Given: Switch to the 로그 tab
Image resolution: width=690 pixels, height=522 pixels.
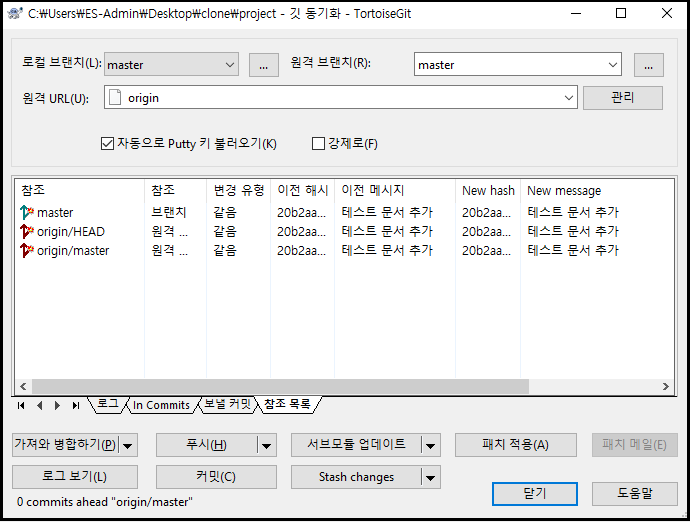Looking at the screenshot, I should tap(108, 404).
